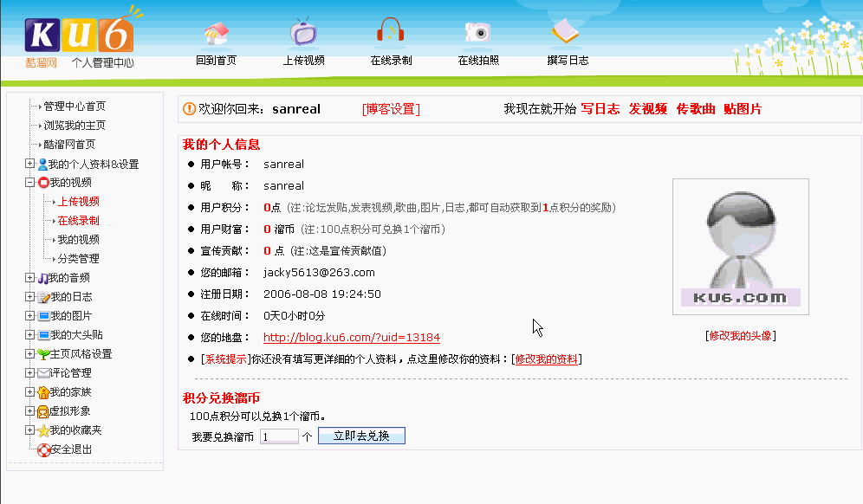Click the default avatar picture
863x504 pixels.
point(741,247)
